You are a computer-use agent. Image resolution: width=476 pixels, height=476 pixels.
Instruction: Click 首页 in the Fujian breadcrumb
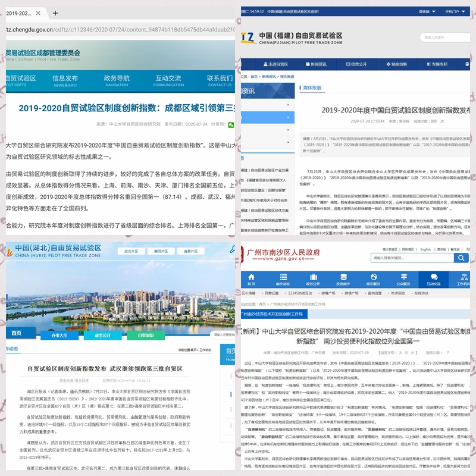[254, 77]
